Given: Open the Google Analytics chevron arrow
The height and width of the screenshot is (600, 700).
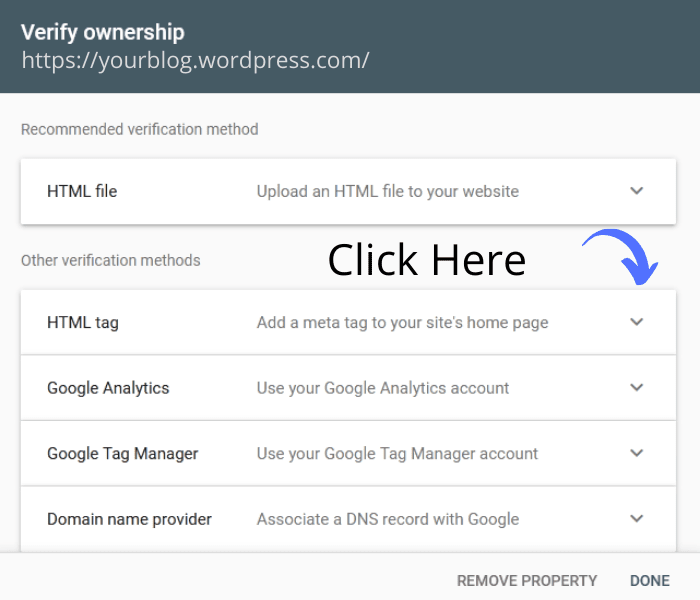Looking at the screenshot, I should click(637, 387).
